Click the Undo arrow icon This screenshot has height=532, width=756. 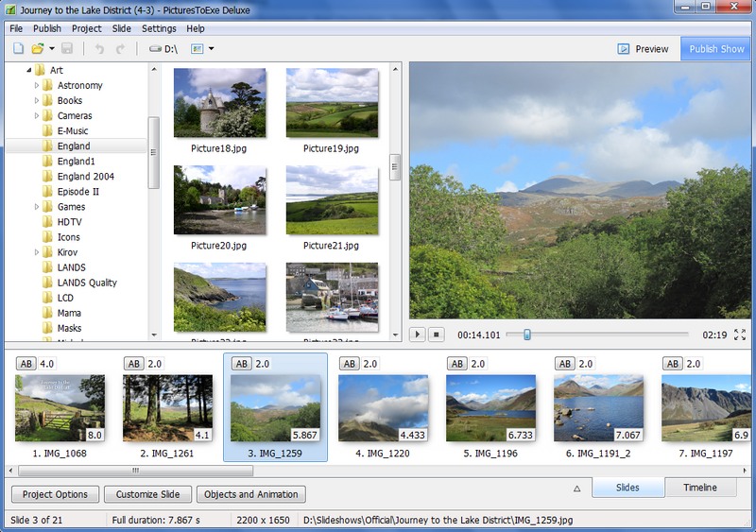click(x=99, y=49)
